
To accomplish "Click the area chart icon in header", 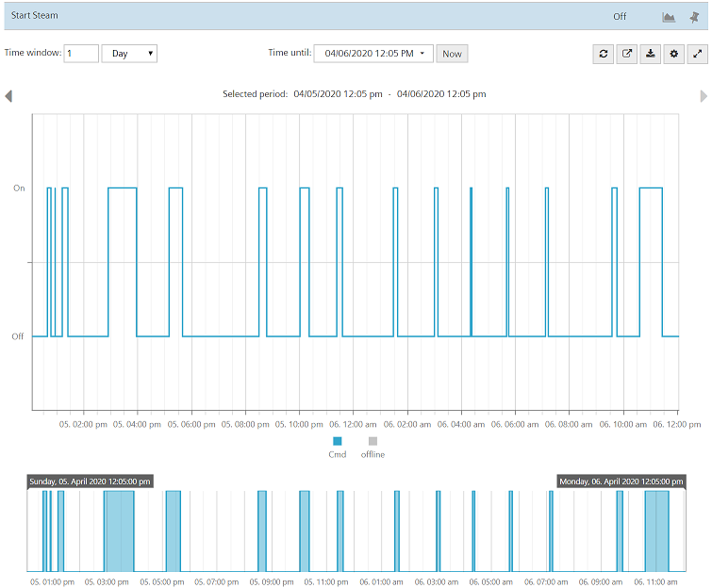I will click(x=669, y=17).
